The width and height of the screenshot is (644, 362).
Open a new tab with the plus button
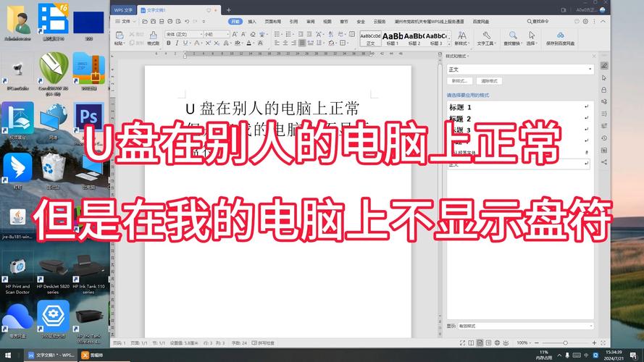(x=229, y=10)
